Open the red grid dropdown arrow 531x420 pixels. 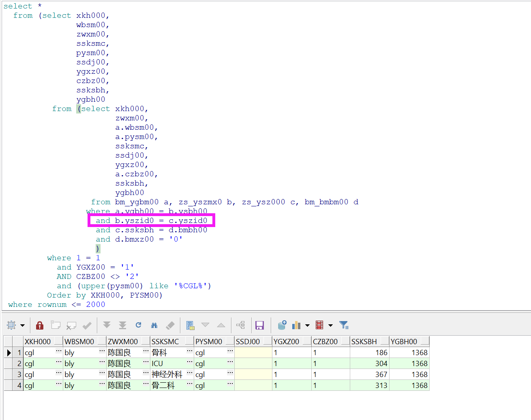click(x=330, y=325)
